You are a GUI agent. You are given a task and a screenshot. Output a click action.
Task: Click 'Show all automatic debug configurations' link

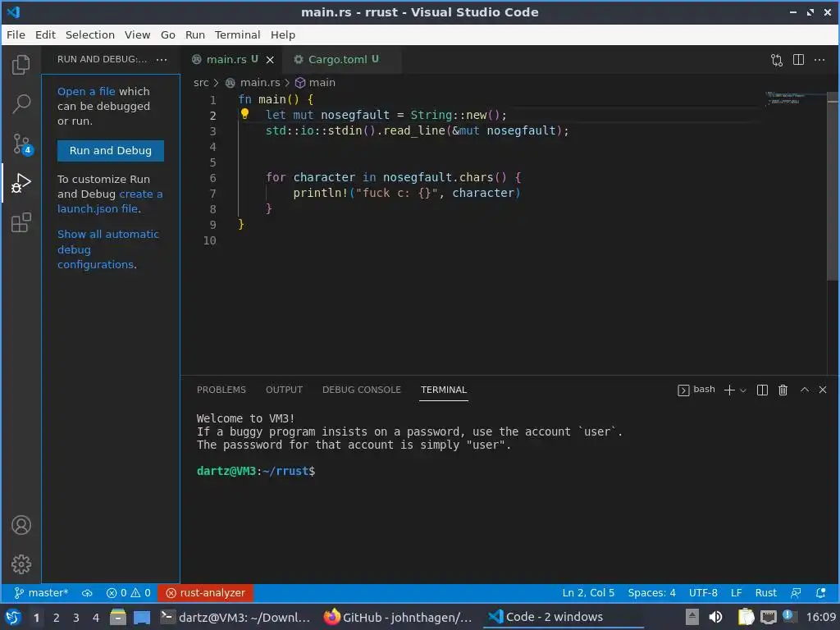107,249
